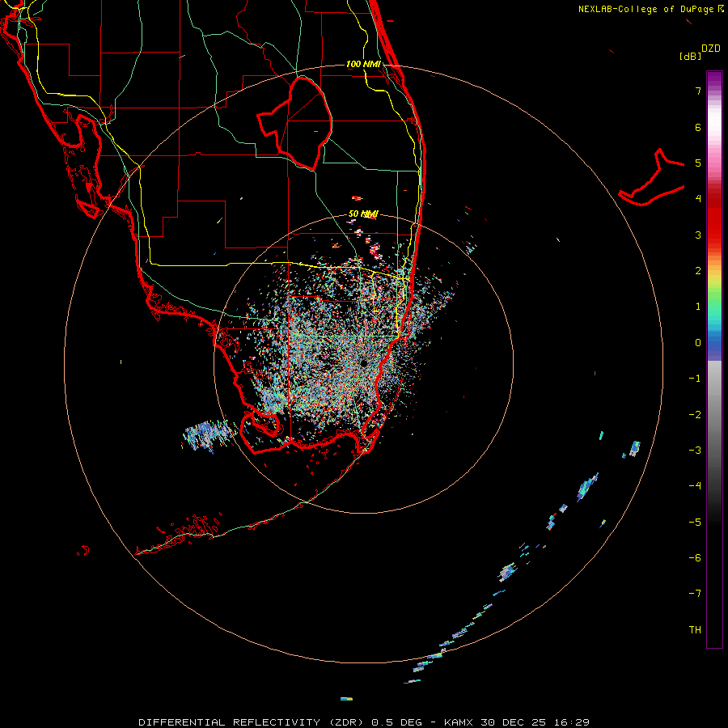Click the -2 value on the scale

[695, 415]
